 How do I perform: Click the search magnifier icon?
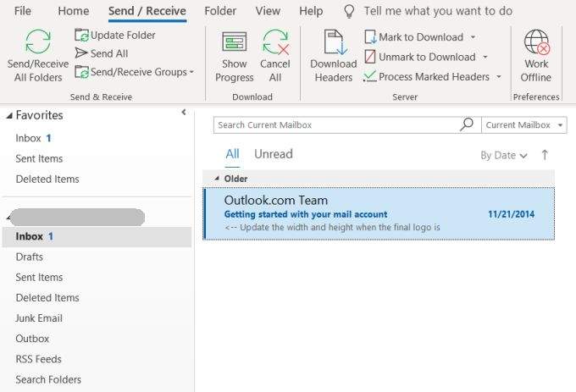coord(467,124)
